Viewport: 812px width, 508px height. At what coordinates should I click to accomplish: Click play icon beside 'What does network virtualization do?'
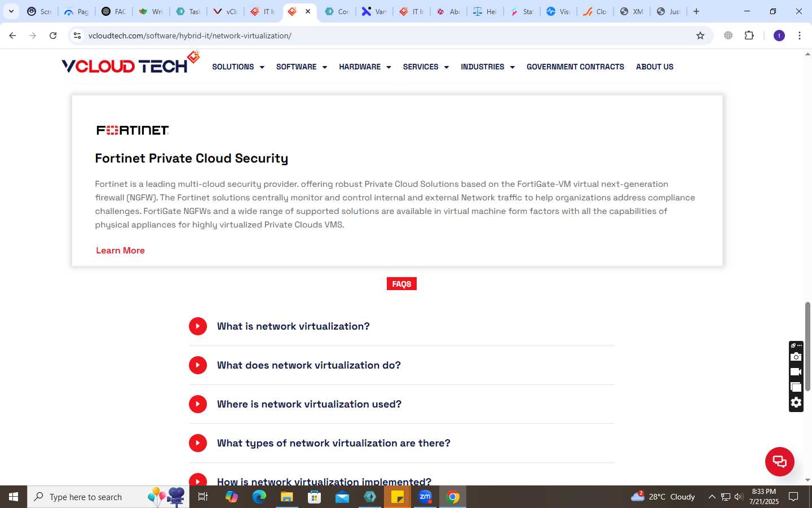point(198,365)
